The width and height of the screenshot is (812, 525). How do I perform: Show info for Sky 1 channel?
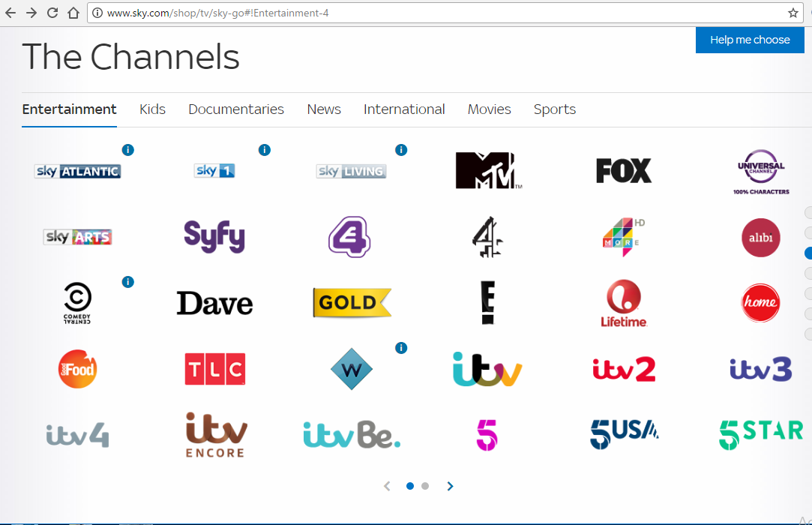pos(265,150)
